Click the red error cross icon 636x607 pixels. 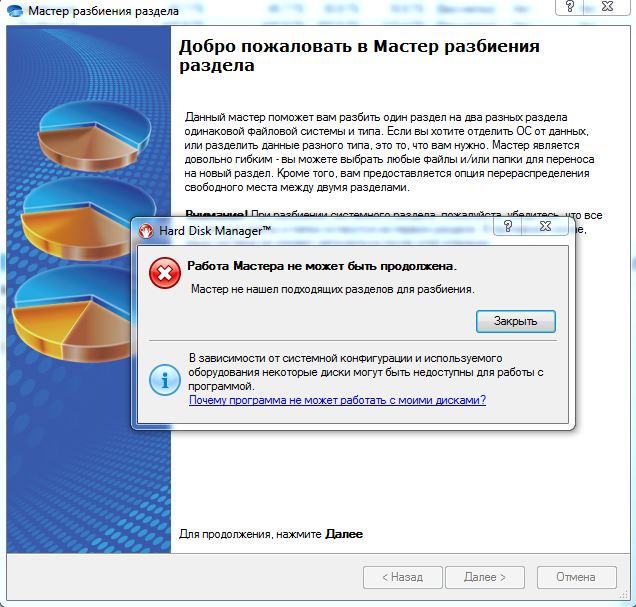164,274
